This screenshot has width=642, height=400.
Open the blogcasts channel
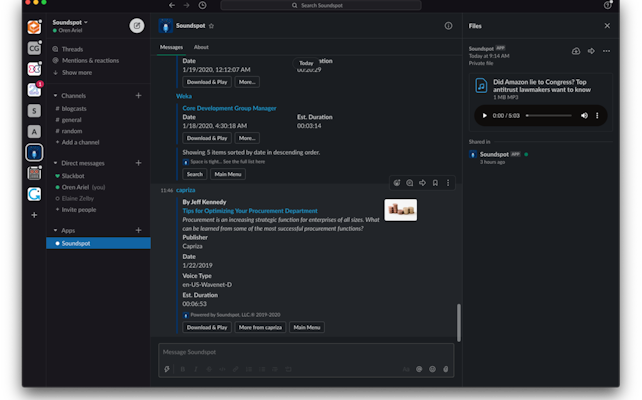pos(74,108)
